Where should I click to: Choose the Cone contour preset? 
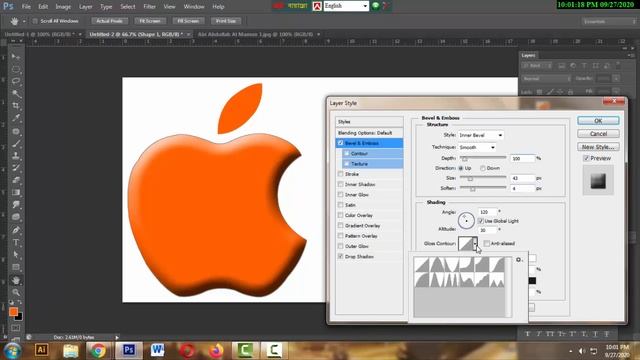click(x=437, y=264)
